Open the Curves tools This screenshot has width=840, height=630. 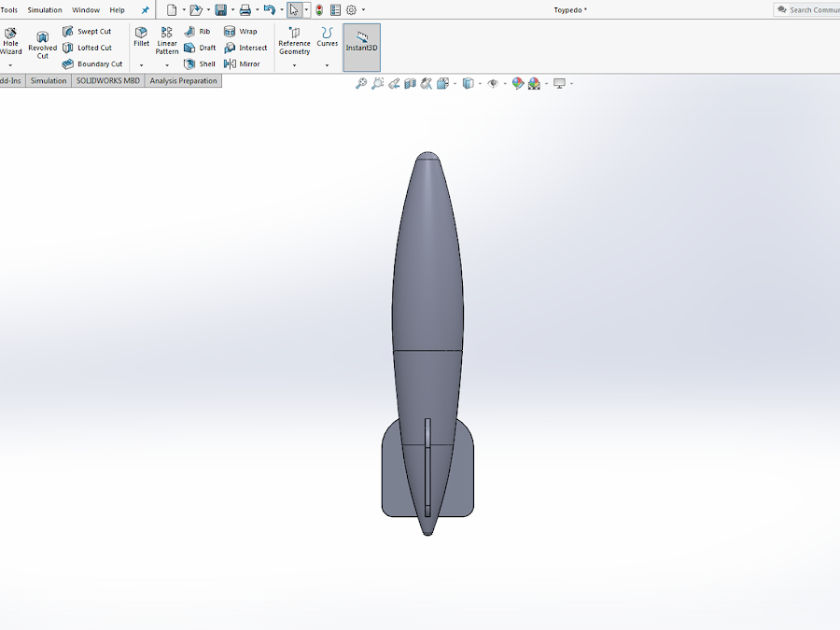pos(327,37)
